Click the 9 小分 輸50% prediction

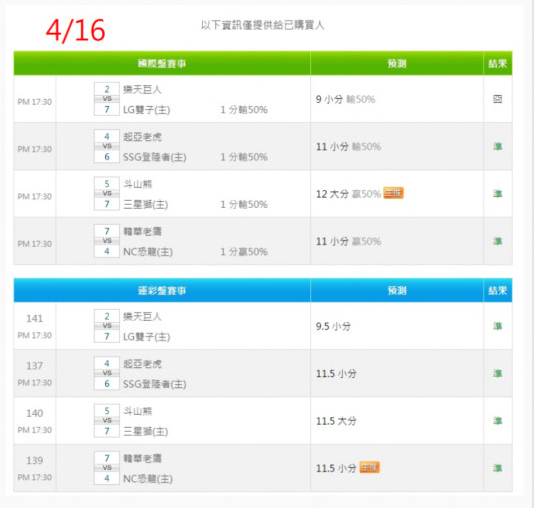(345, 99)
